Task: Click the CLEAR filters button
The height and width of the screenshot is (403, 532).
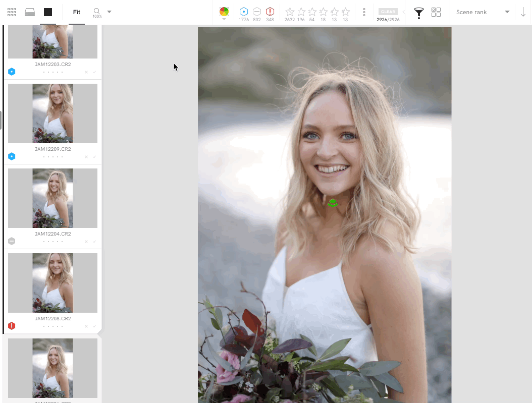Action: coord(388,12)
